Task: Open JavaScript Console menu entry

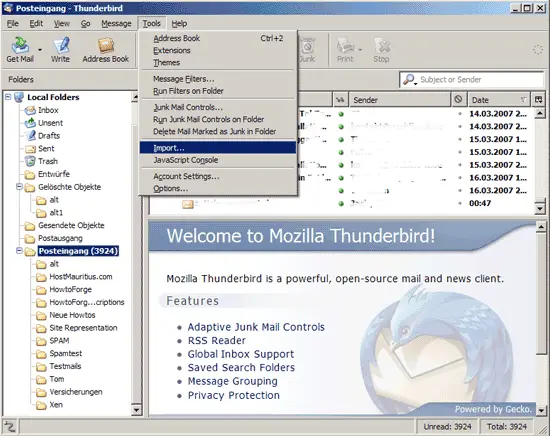Action: point(218,160)
